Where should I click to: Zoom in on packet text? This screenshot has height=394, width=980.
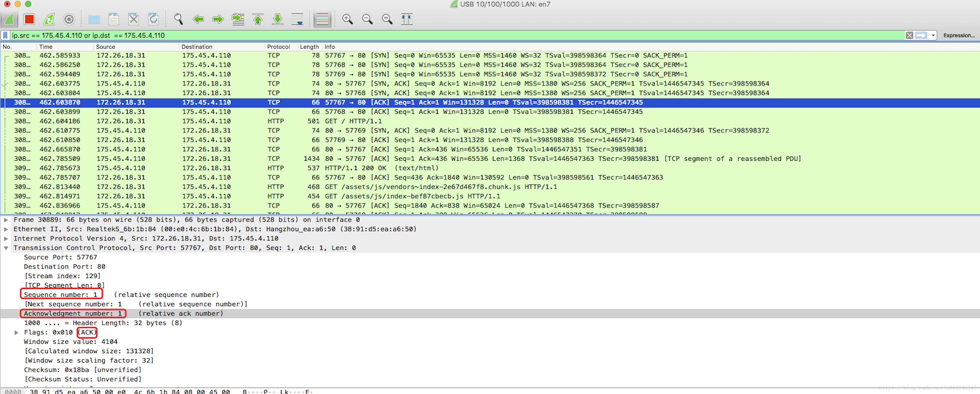(x=347, y=19)
